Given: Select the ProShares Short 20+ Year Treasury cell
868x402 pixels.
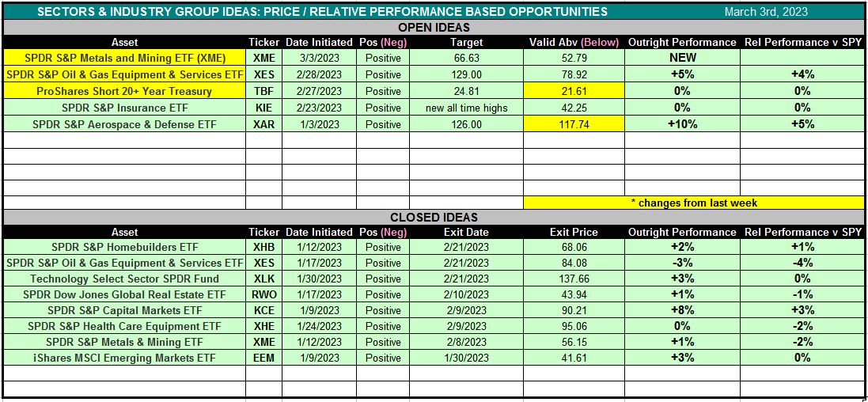Looking at the screenshot, I should pyautogui.click(x=124, y=91).
